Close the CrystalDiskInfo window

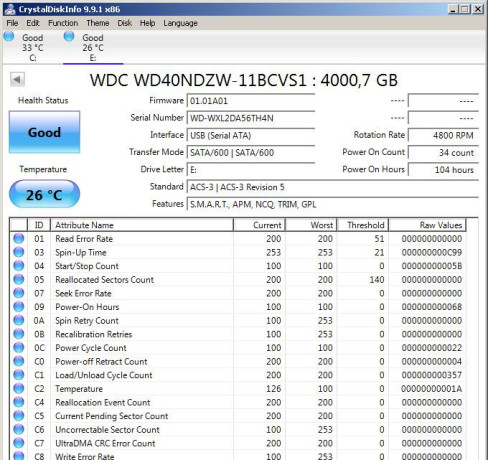click(x=478, y=9)
